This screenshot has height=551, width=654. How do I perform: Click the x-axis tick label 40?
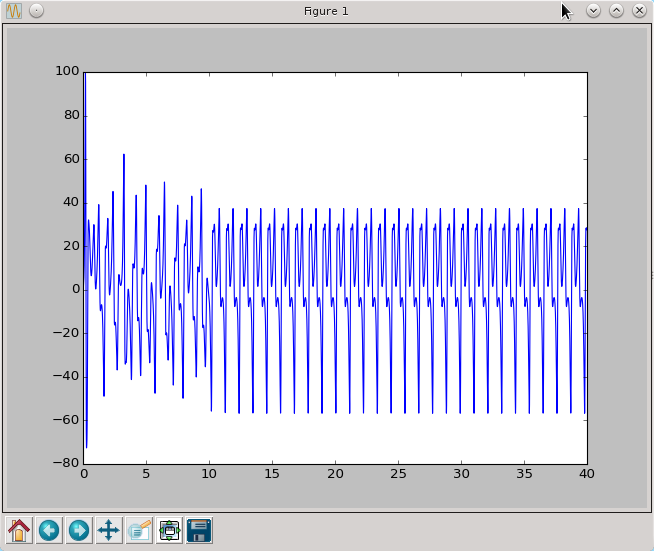pos(586,474)
